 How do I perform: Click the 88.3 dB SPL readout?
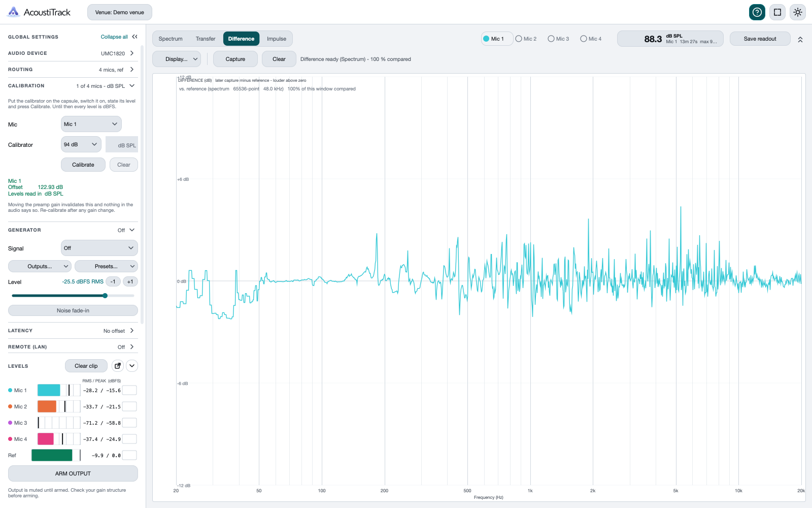pos(670,39)
